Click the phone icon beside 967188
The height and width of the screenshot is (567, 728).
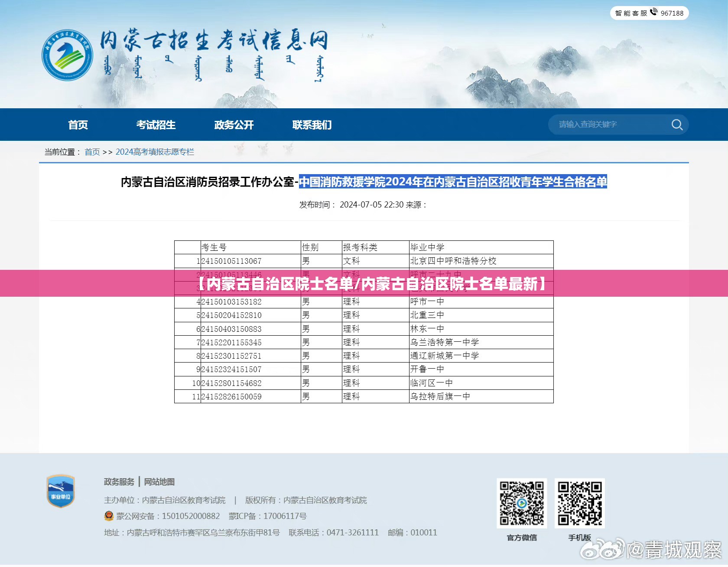point(653,12)
